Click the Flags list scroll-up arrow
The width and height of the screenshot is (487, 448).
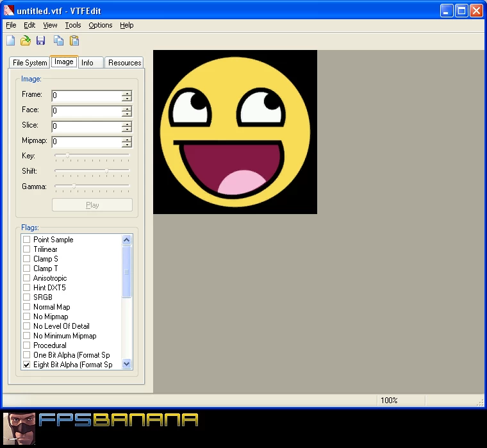tap(127, 240)
